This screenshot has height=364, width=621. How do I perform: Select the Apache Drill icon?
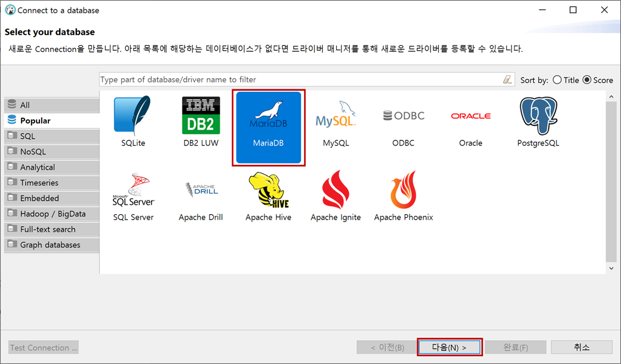click(201, 190)
